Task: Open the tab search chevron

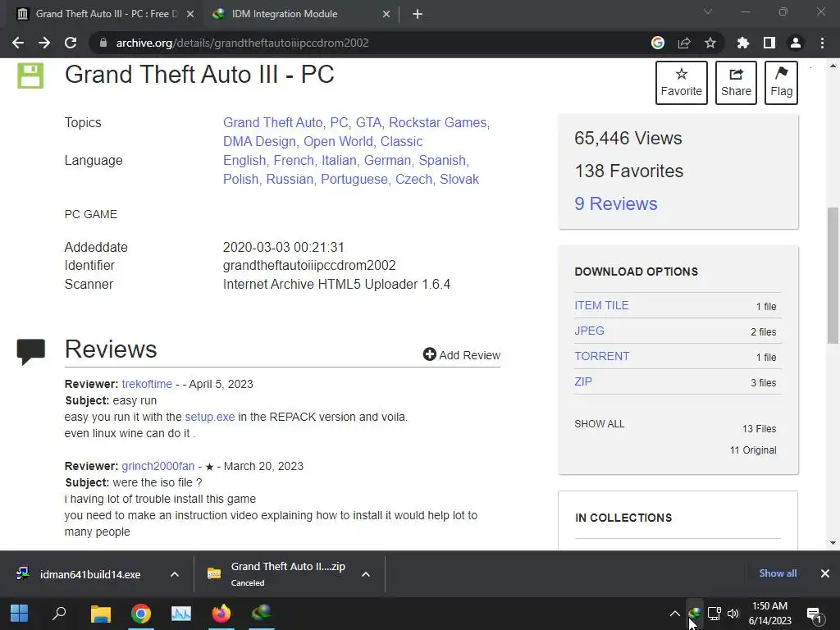Action: 707,11
